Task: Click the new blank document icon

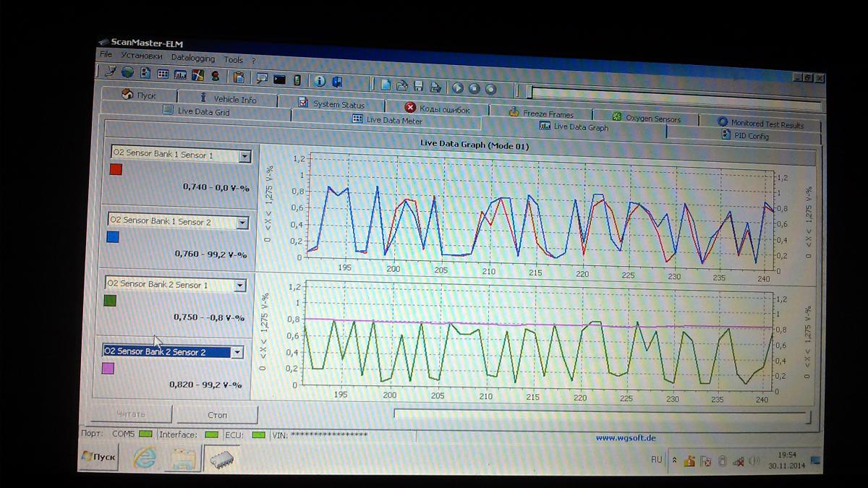Action: tap(386, 85)
